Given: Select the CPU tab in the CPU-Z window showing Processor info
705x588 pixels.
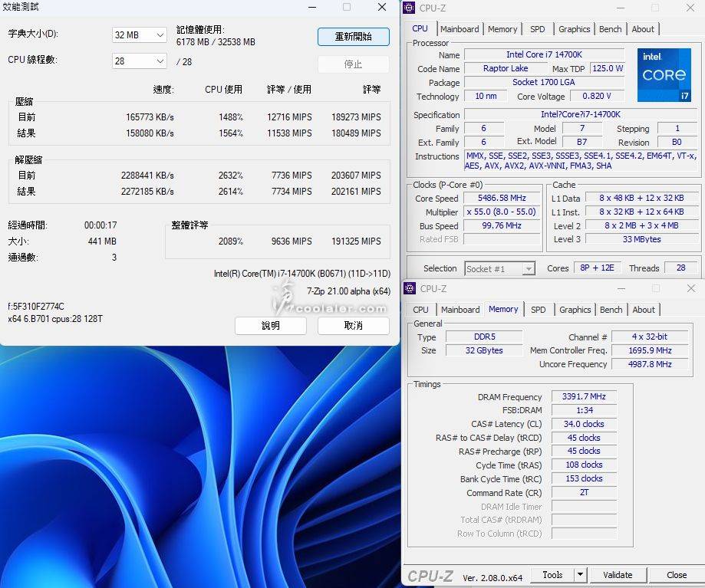Looking at the screenshot, I should point(420,29).
